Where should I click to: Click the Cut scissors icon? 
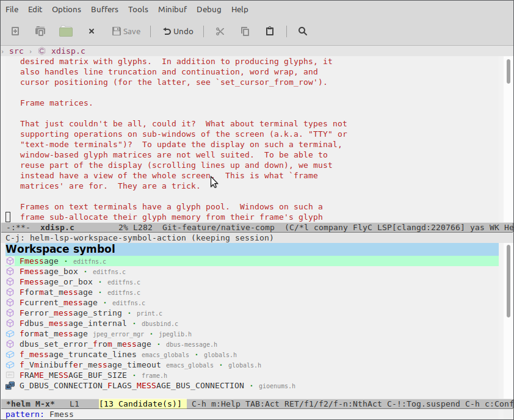pyautogui.click(x=220, y=31)
